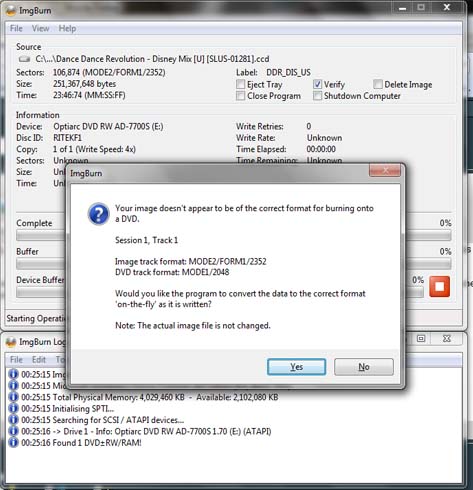Click the size value 251,367,648 bytes
Viewport: 473px width, 490px height.
coord(85,84)
